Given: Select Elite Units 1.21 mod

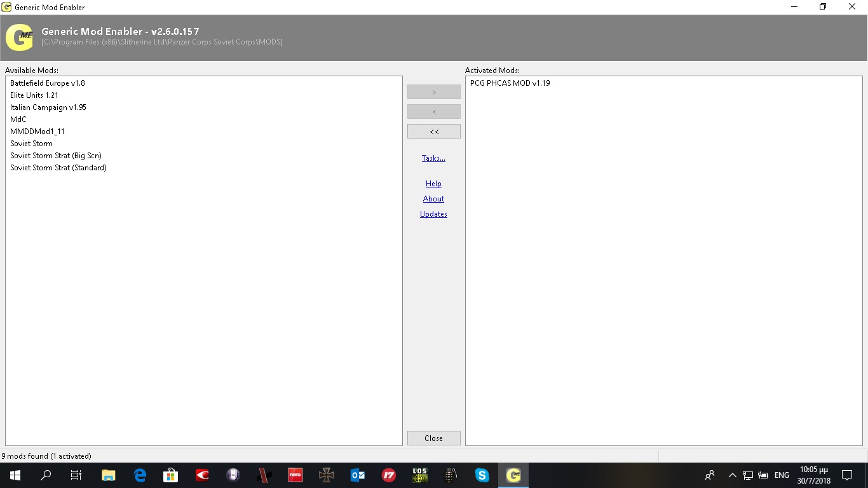Looking at the screenshot, I should (34, 95).
